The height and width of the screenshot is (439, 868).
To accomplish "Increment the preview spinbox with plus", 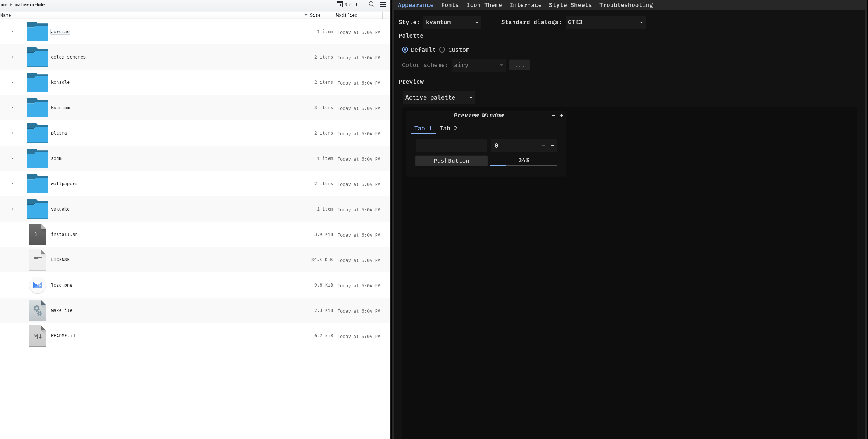I will (552, 146).
